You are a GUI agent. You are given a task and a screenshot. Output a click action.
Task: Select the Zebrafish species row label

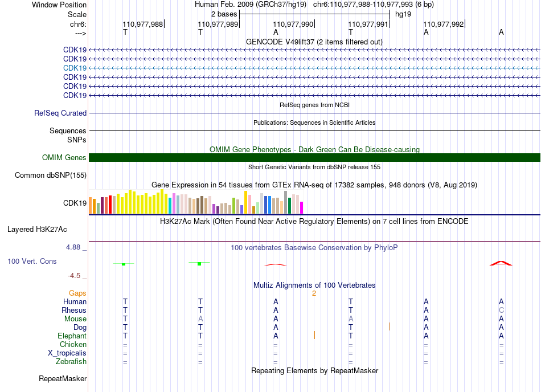tap(71, 361)
